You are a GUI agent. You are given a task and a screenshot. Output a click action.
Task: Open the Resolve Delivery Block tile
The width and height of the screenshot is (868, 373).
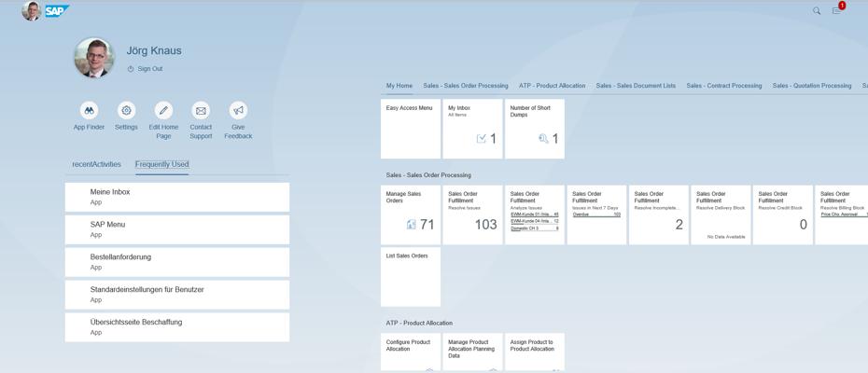[721, 214]
